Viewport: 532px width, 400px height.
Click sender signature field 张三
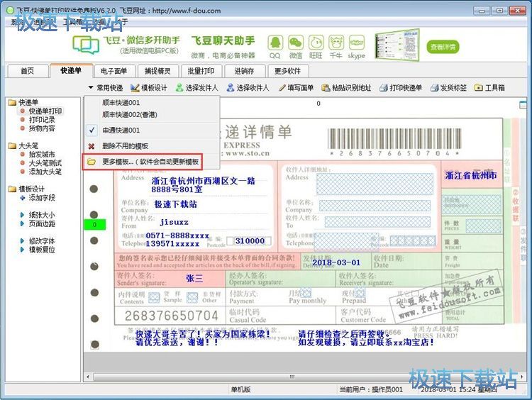[x=194, y=279]
